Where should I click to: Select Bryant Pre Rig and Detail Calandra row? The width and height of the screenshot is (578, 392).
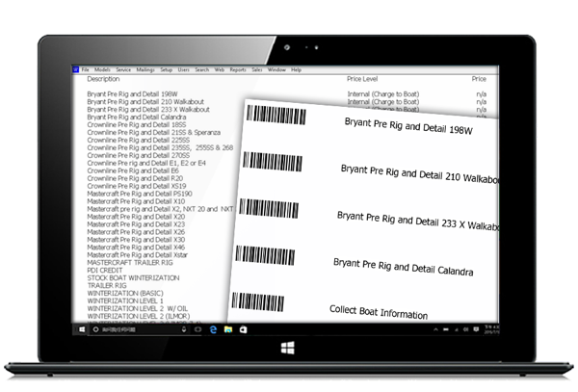point(137,118)
